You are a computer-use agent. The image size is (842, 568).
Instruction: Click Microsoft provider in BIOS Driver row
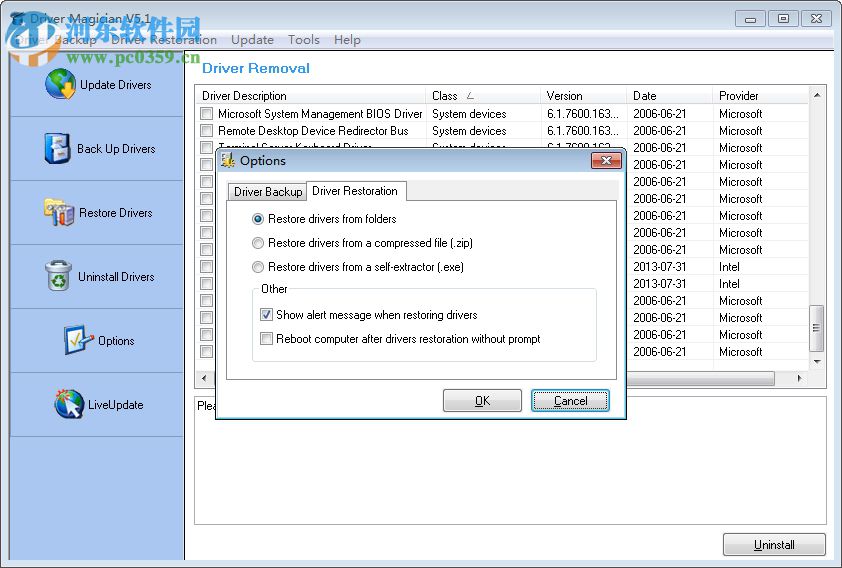(x=741, y=114)
